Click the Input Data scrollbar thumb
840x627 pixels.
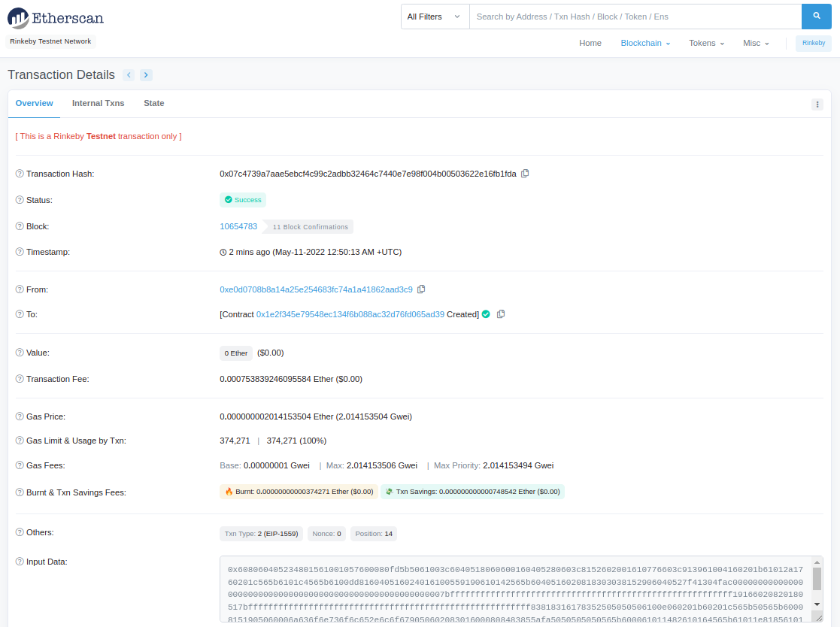pos(817,579)
